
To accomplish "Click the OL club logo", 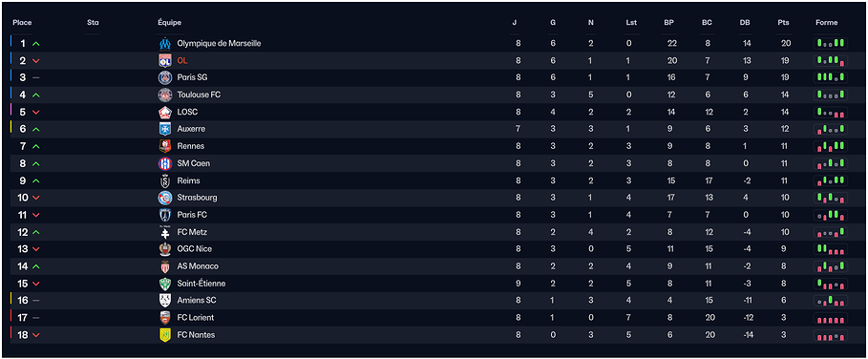I will coord(165,60).
